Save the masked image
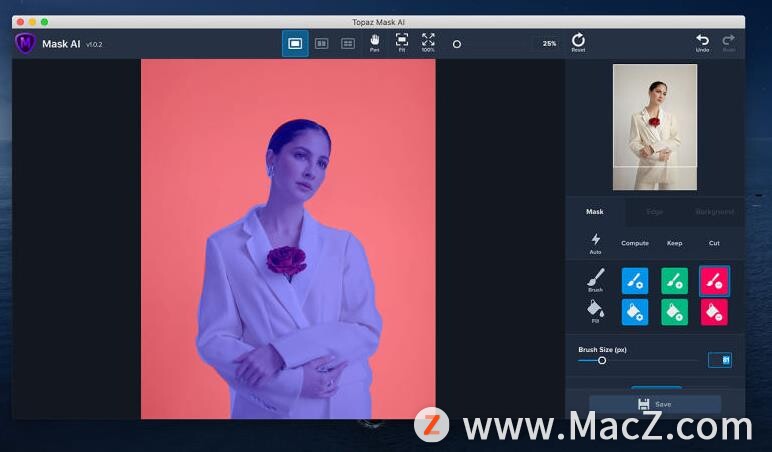The width and height of the screenshot is (772, 452). pyautogui.click(x=655, y=404)
